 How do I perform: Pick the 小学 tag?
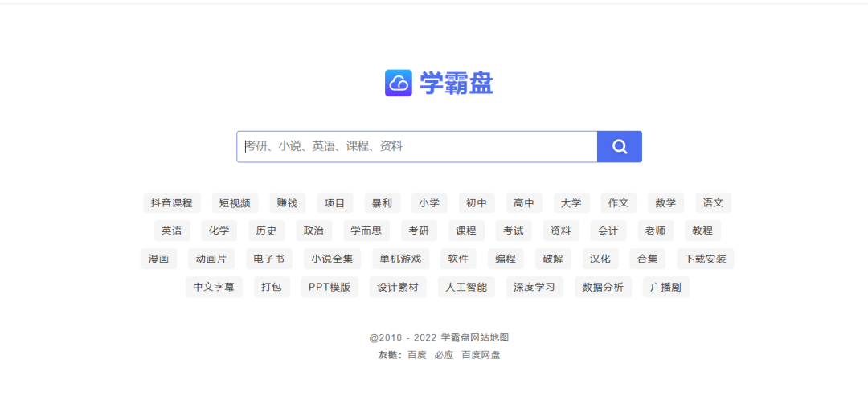point(429,203)
